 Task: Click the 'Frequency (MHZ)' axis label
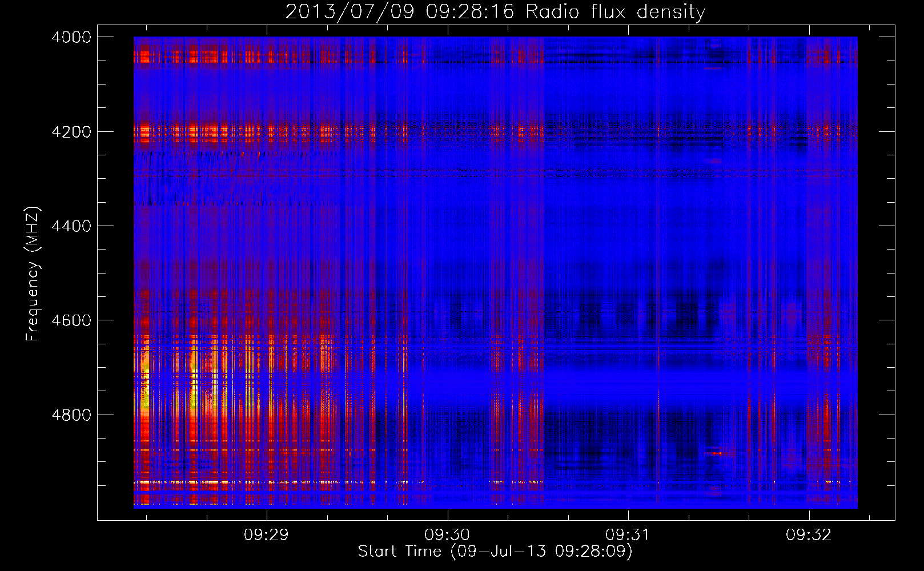pos(33,274)
